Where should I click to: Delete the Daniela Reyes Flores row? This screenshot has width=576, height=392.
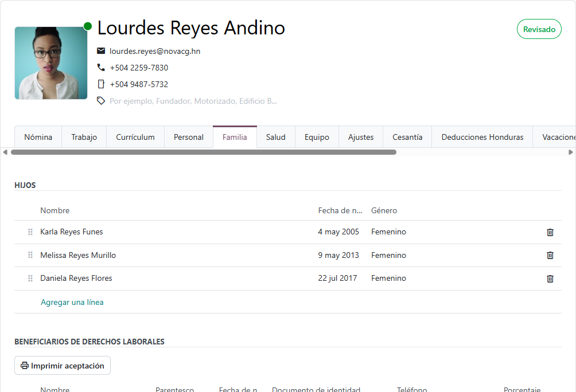(550, 279)
